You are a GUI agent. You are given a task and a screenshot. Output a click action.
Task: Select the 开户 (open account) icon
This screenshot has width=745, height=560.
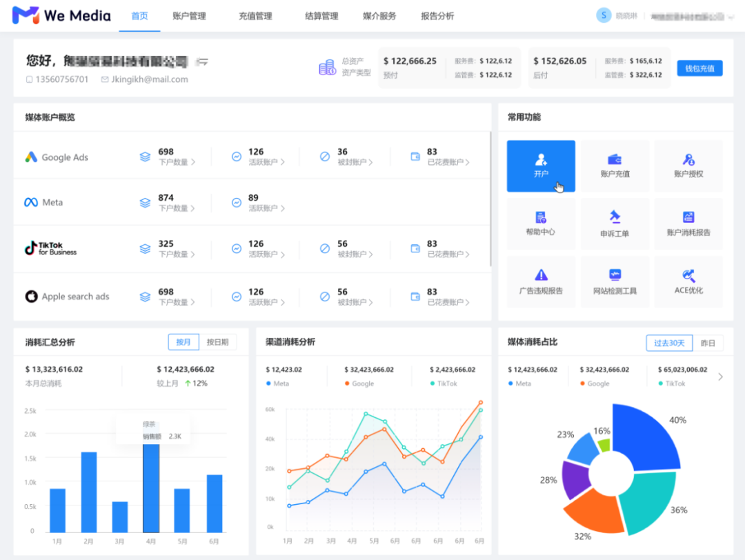click(541, 166)
